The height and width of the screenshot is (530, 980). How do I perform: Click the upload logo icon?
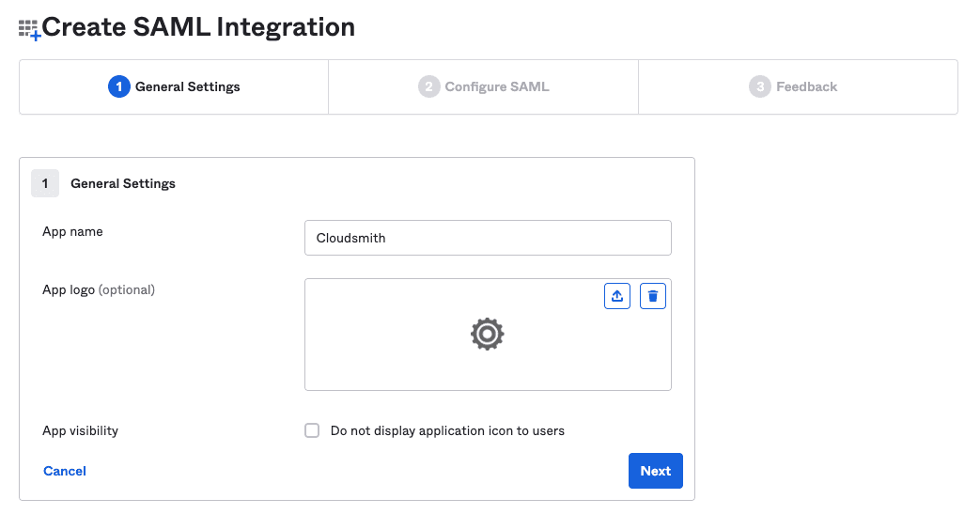617,296
